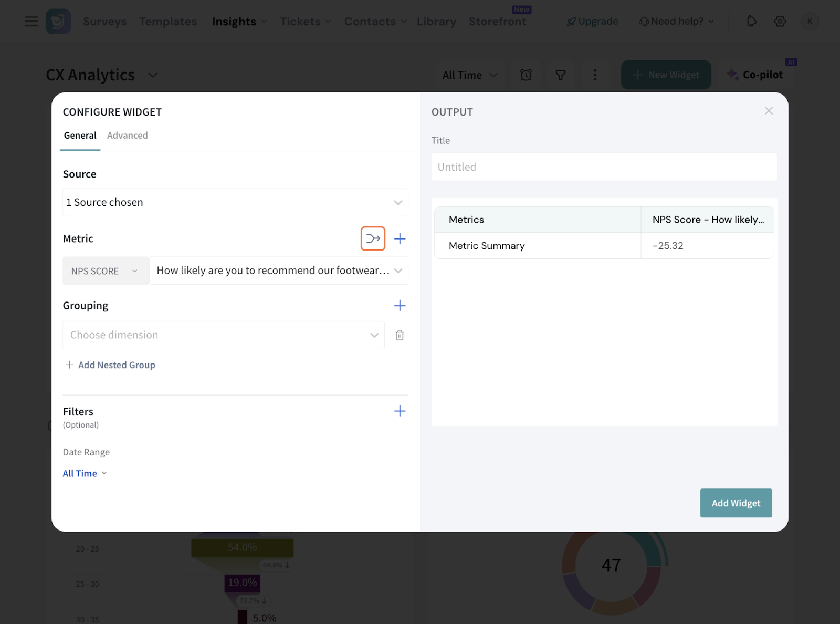The height and width of the screenshot is (624, 840).
Task: Add a filter with plus icon
Action: (x=400, y=411)
